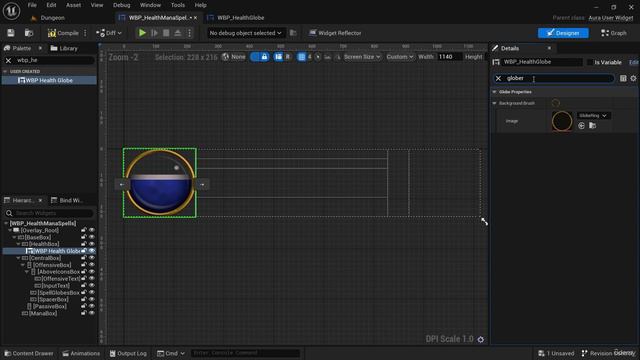Clear the details search 'glober'
The height and width of the screenshot is (360, 640).
point(498,78)
